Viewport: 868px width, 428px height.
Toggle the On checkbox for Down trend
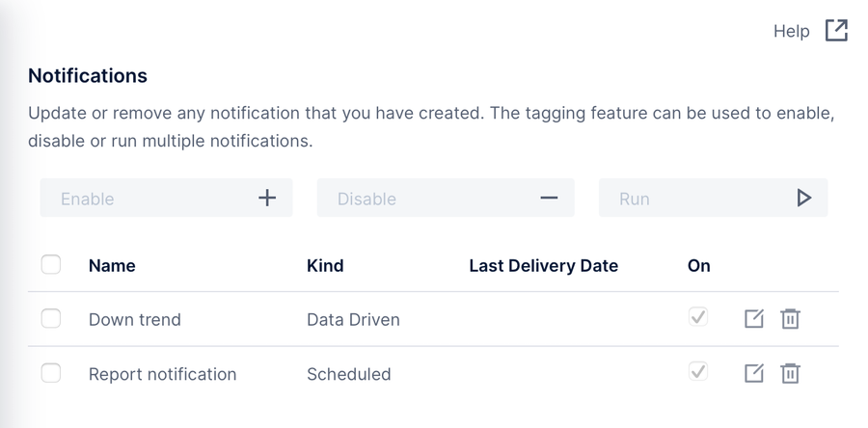pos(698,317)
